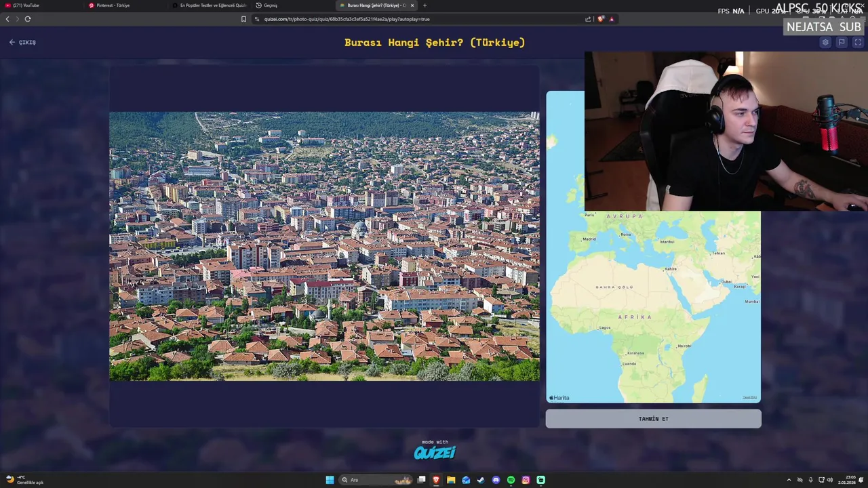Click the share icon in address bar

[588, 19]
